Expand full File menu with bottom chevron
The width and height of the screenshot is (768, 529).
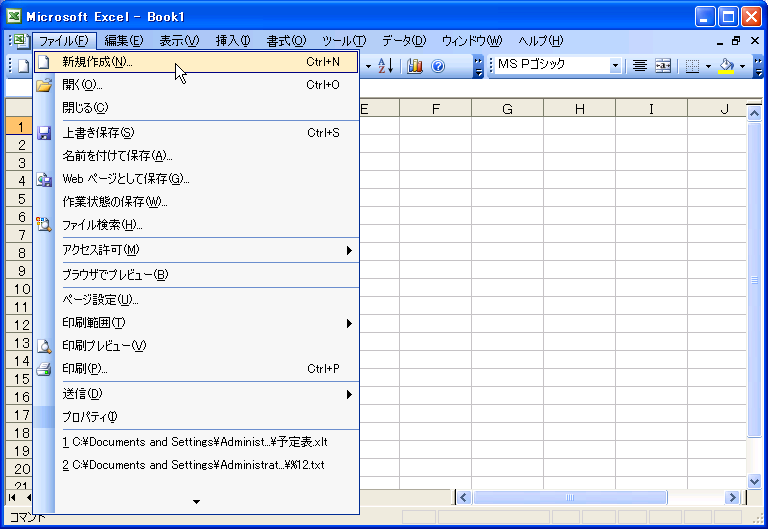(x=196, y=502)
